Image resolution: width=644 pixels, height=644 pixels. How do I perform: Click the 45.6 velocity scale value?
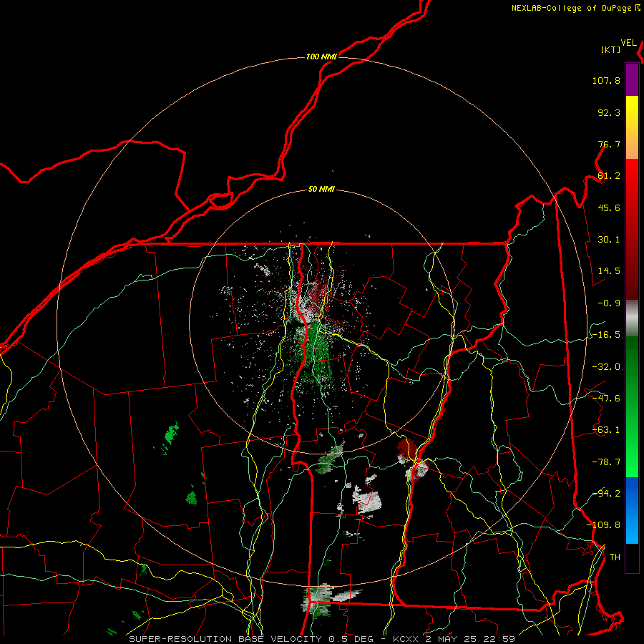tap(609, 208)
